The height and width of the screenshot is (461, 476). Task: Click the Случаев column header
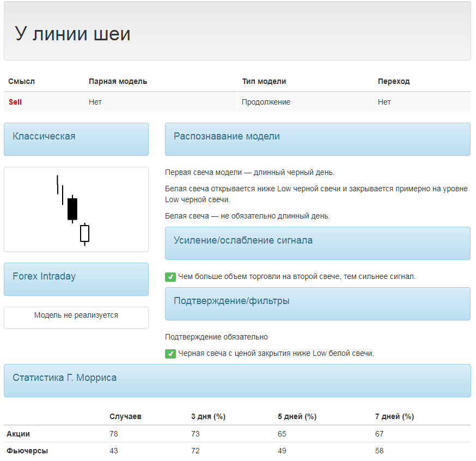pos(125,416)
